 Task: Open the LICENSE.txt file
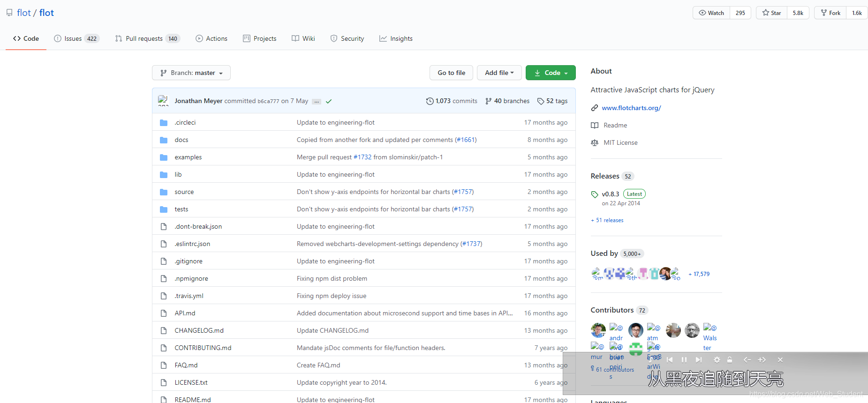191,382
